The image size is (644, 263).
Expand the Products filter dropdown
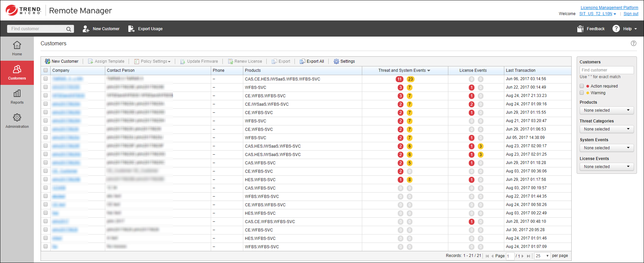[x=606, y=110]
